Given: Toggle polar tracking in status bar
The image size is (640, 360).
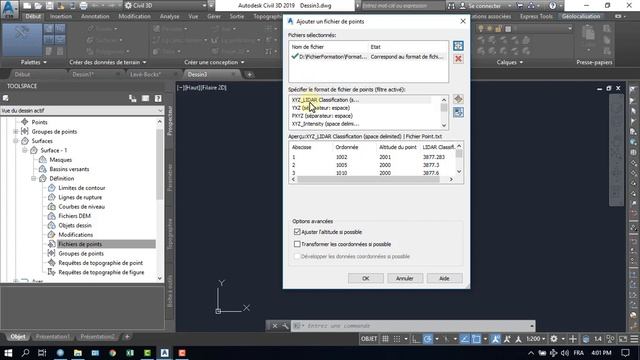Looking at the screenshot, I should pos(427,339).
